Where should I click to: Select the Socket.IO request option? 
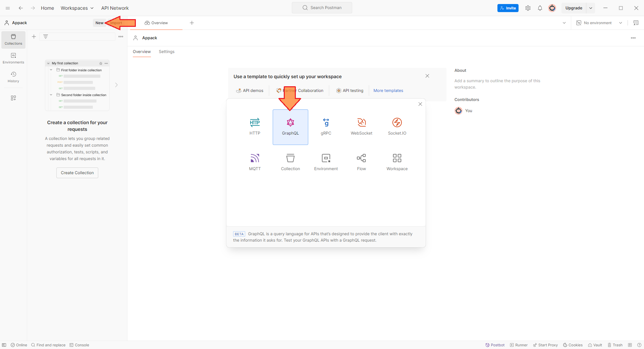[x=397, y=127]
